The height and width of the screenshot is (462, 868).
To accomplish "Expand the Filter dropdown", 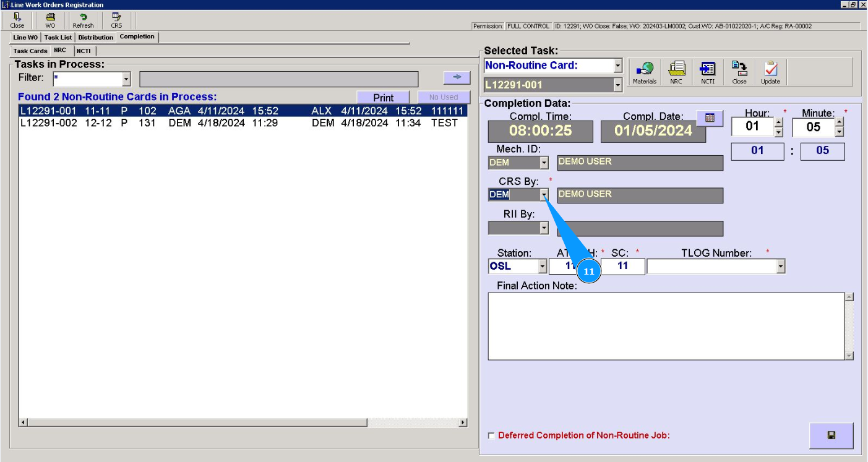I will pyautogui.click(x=126, y=79).
